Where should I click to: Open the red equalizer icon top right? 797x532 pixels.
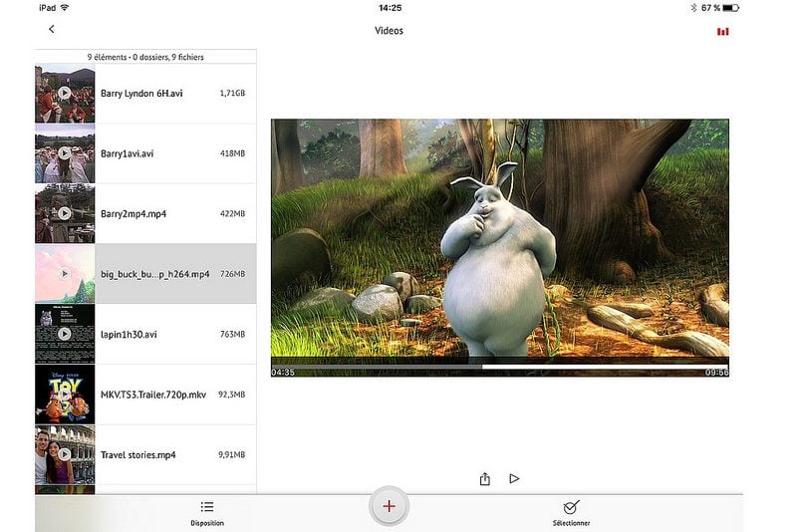click(723, 32)
